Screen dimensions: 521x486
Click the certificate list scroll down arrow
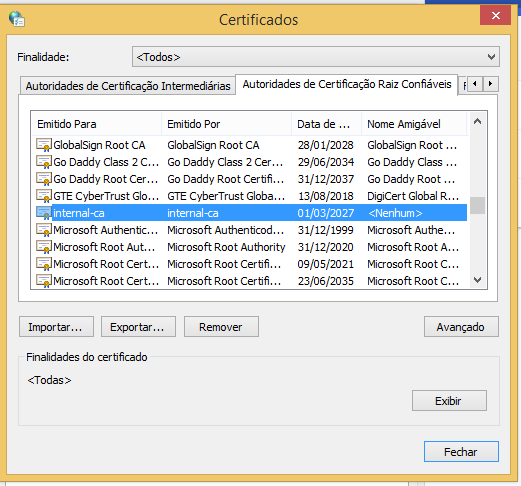coord(477,280)
